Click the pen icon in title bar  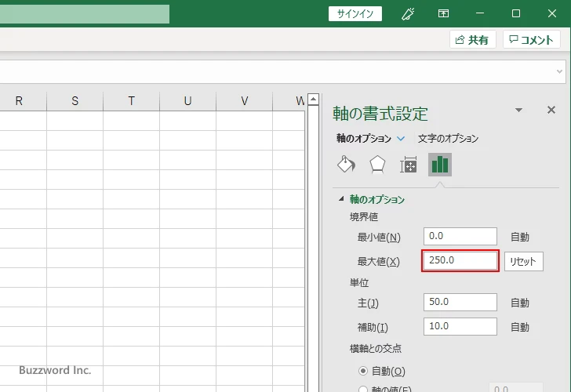click(x=408, y=13)
